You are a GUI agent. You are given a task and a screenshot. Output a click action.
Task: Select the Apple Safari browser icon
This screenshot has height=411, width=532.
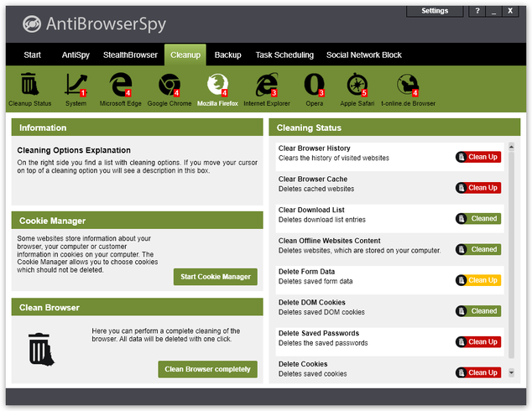point(357,85)
